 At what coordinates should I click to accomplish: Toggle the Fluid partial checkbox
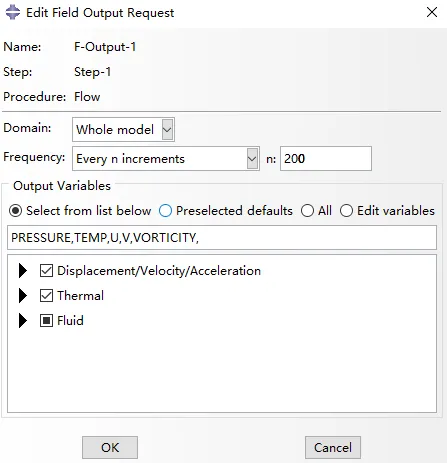pos(46,321)
